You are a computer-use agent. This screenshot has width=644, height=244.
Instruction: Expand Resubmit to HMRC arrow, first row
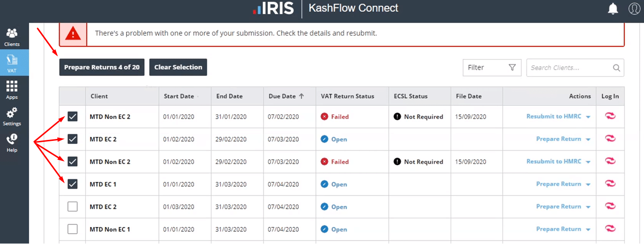point(588,117)
